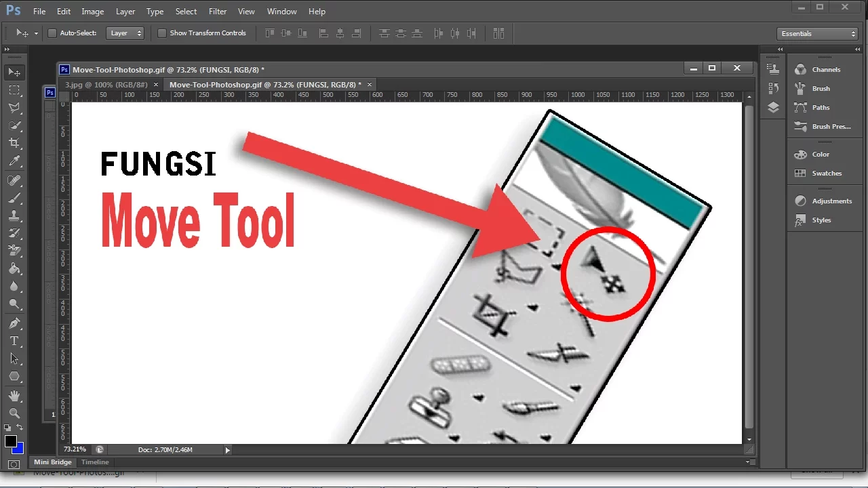The width and height of the screenshot is (868, 488).
Task: Enable Show Transform Controls checkbox
Action: (x=162, y=33)
